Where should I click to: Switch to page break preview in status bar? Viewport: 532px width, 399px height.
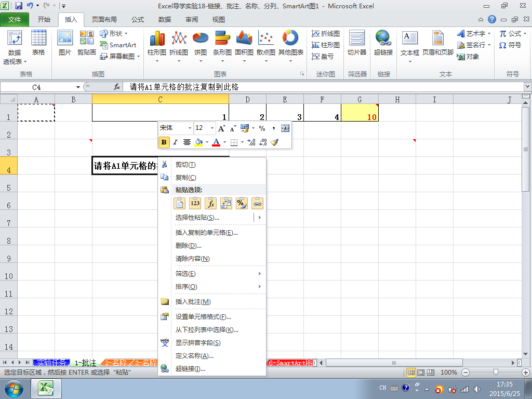[431, 372]
